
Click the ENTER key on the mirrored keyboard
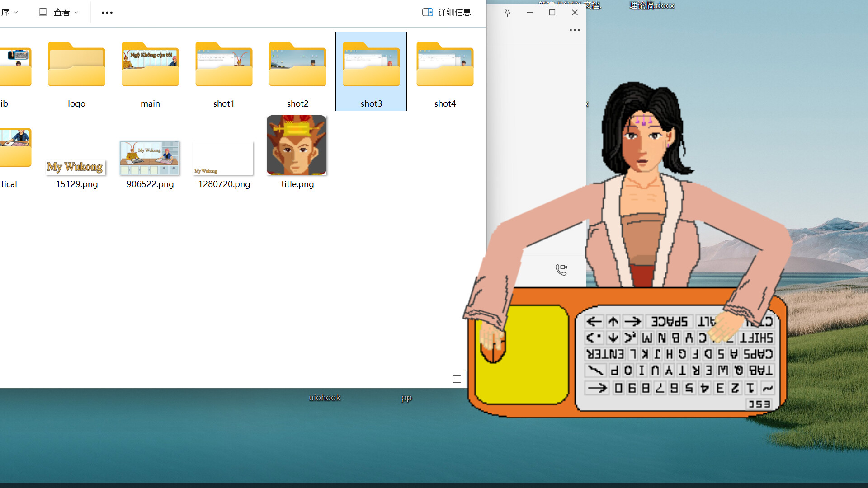pos(605,354)
